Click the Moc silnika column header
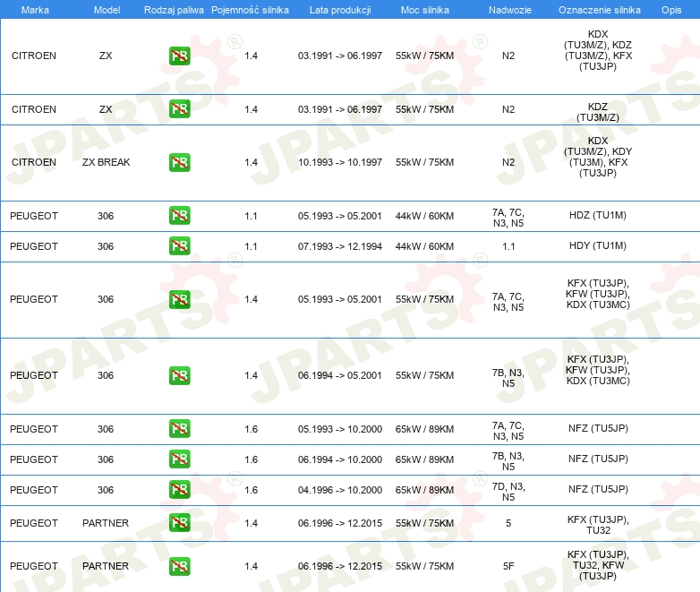This screenshot has width=700, height=592. click(424, 9)
